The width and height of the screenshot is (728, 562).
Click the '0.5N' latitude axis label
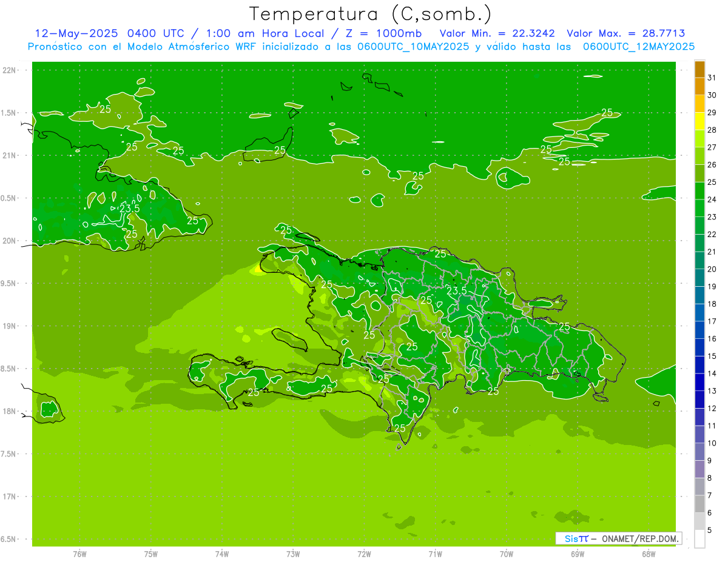(10, 198)
